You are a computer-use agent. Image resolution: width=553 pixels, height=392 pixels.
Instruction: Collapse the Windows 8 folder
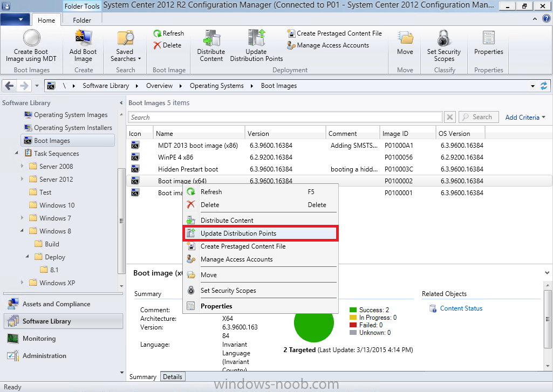point(22,231)
